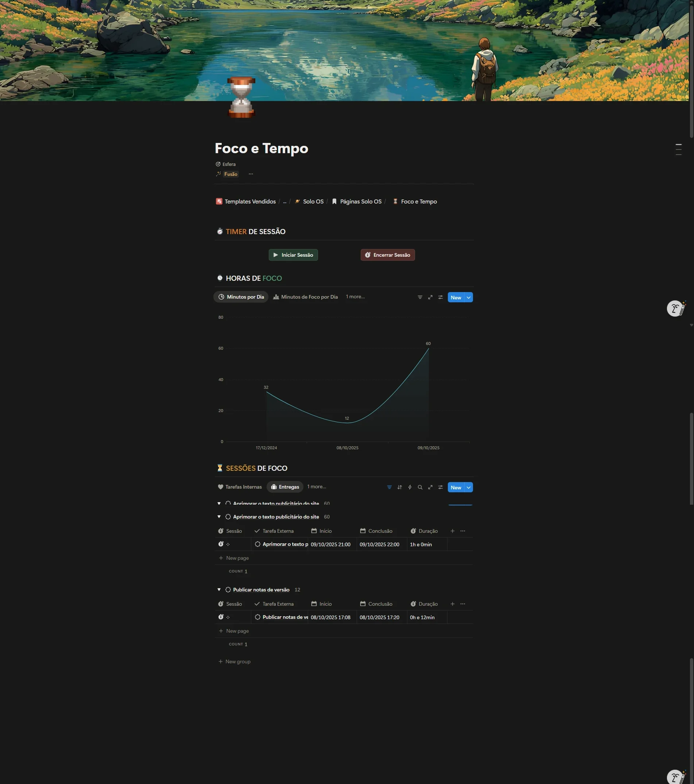Add a property column in Publicar notas group
The width and height of the screenshot is (694, 784).
point(452,604)
